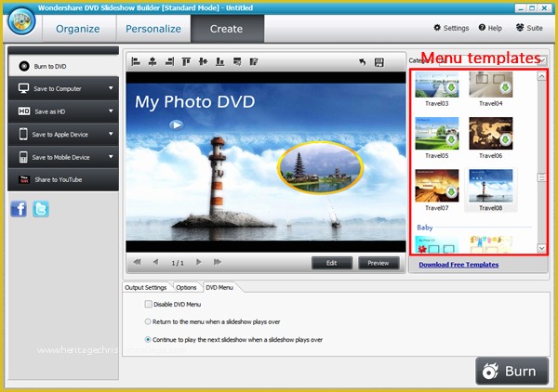Open the Help menu
Screen dimensions: 558x392
(x=490, y=28)
